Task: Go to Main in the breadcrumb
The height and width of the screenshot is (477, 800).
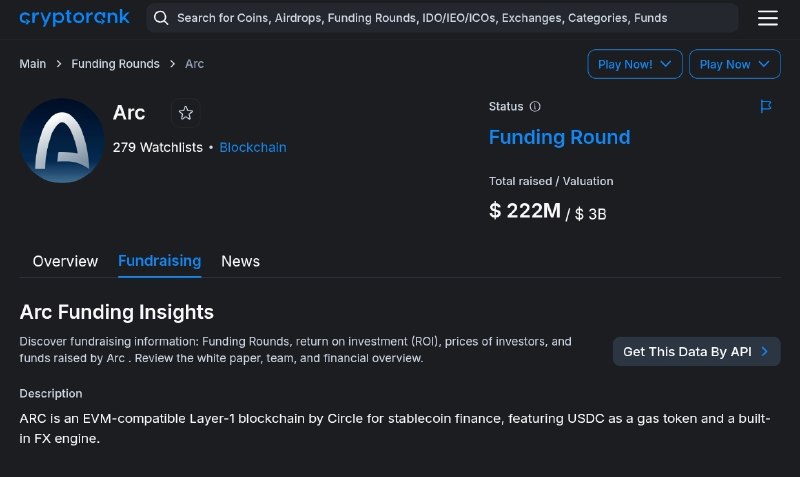Action: [x=33, y=64]
